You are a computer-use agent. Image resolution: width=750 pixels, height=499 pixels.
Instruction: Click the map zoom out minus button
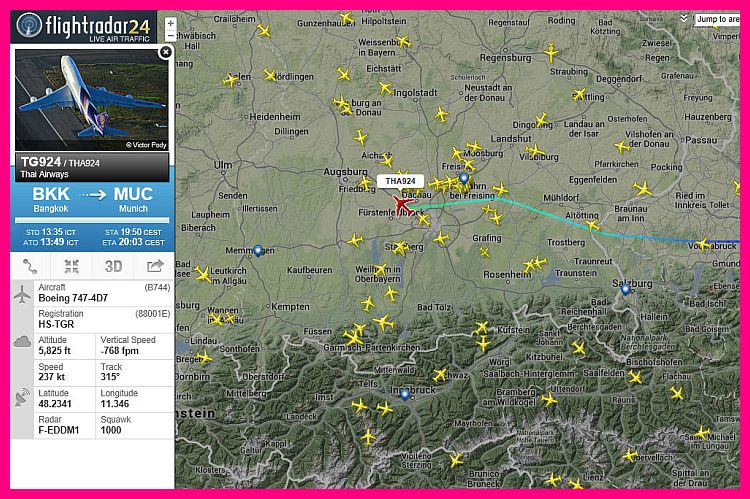click(x=171, y=35)
